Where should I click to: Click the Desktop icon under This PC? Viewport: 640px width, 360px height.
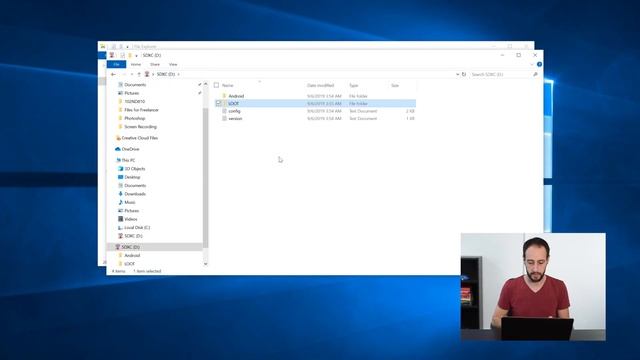coord(120,177)
